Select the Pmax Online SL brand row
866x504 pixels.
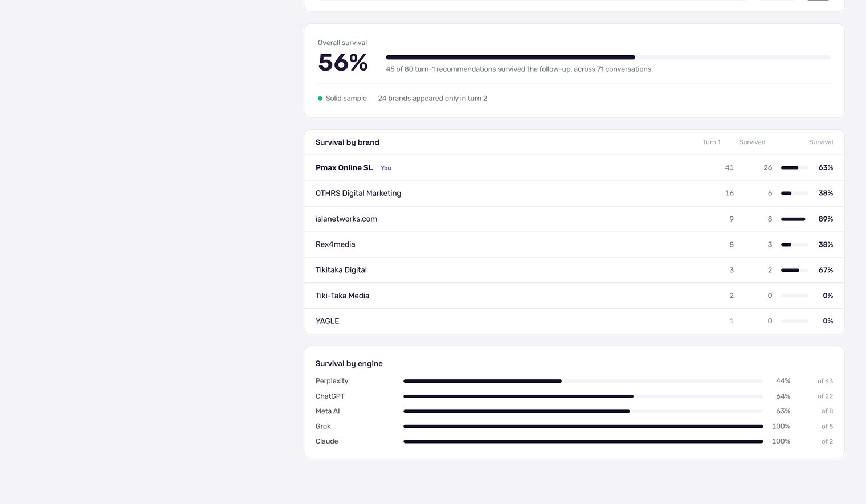point(574,168)
